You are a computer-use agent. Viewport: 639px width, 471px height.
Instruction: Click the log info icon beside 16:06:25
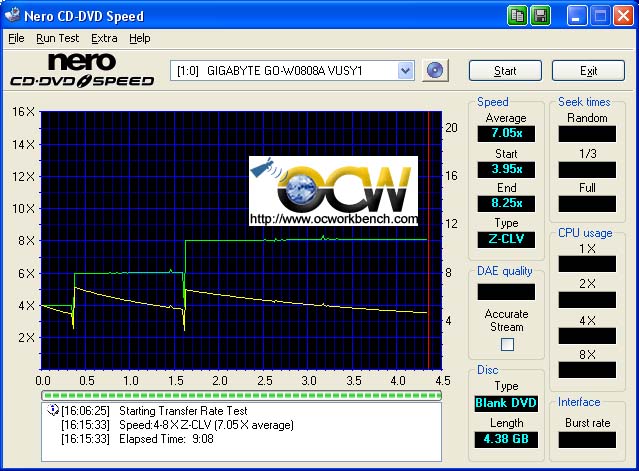click(53, 409)
